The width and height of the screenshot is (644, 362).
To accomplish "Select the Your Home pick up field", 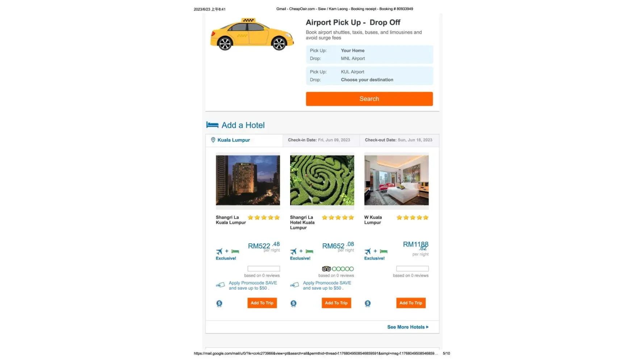I will pos(352,51).
